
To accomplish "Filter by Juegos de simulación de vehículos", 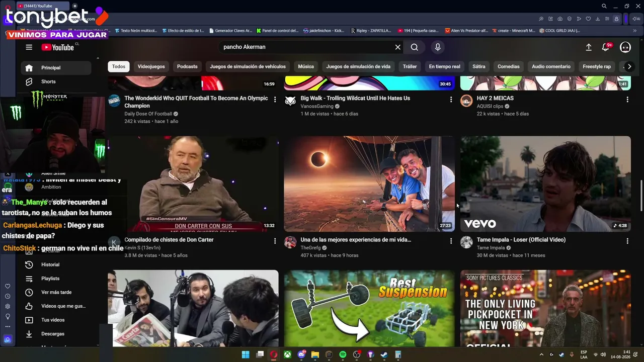I will pyautogui.click(x=248, y=66).
